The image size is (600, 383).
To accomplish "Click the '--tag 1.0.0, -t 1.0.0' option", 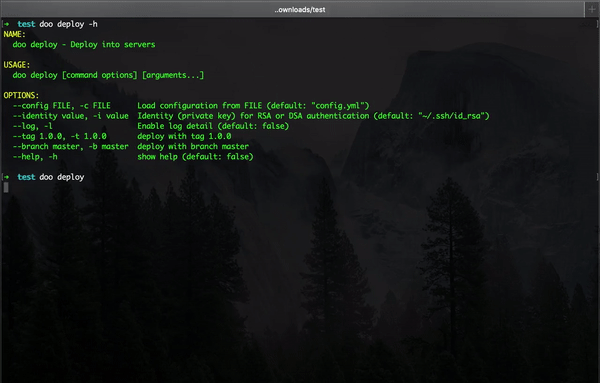I will (59, 136).
